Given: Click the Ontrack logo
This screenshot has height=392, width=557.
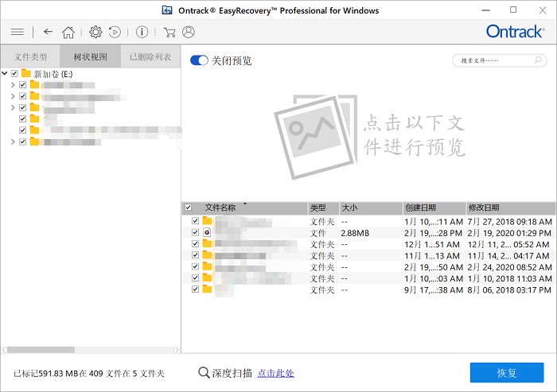Looking at the screenshot, I should coord(515,32).
